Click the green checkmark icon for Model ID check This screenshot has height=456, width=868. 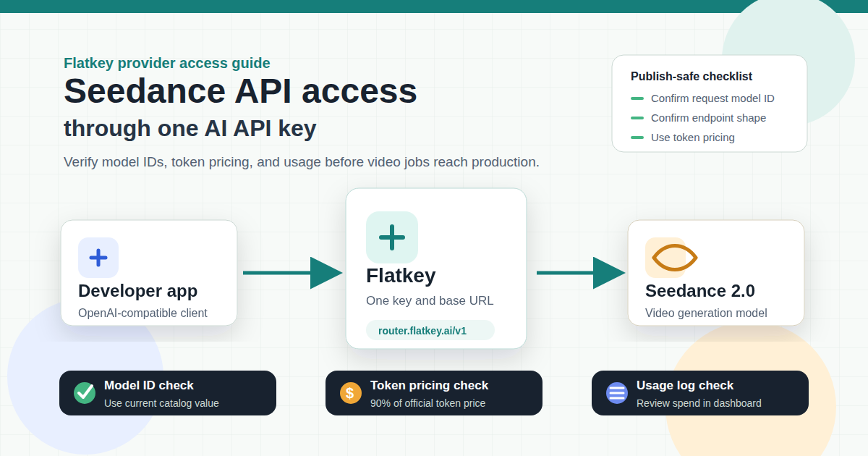click(85, 393)
